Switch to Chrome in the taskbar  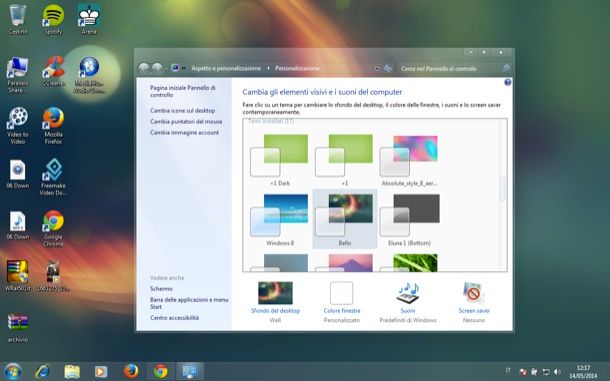coord(161,371)
